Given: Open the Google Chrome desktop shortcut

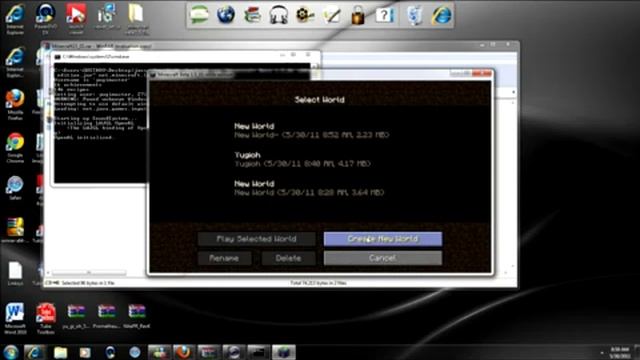Looking at the screenshot, I should click(x=15, y=148).
